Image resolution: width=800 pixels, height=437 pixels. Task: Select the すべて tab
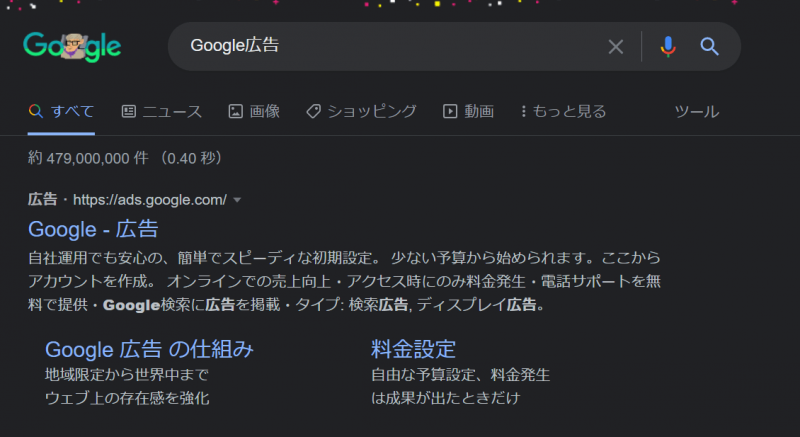click(61, 111)
